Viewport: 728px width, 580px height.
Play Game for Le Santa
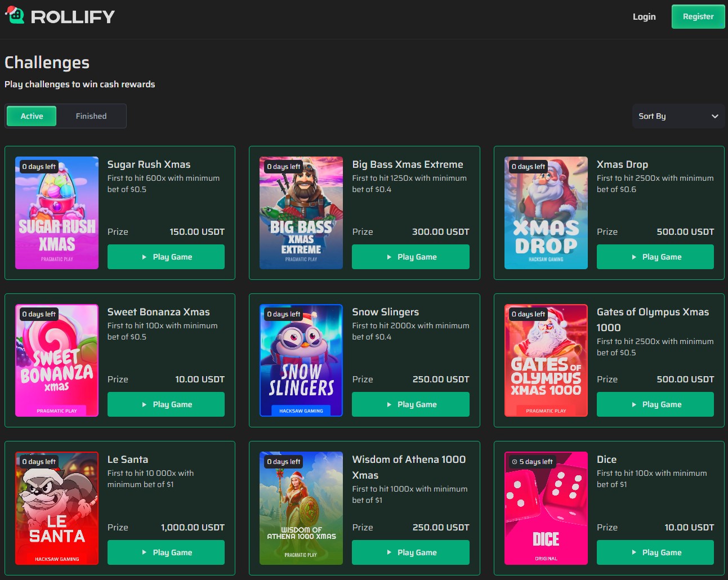(166, 552)
